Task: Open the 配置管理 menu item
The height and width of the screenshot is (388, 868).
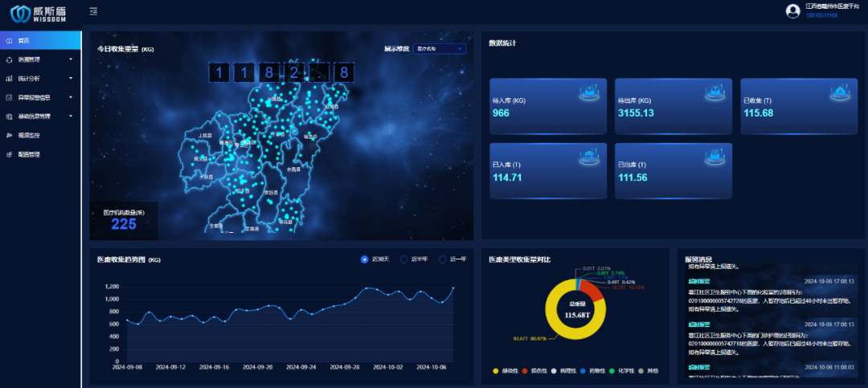Action: pyautogui.click(x=40, y=154)
